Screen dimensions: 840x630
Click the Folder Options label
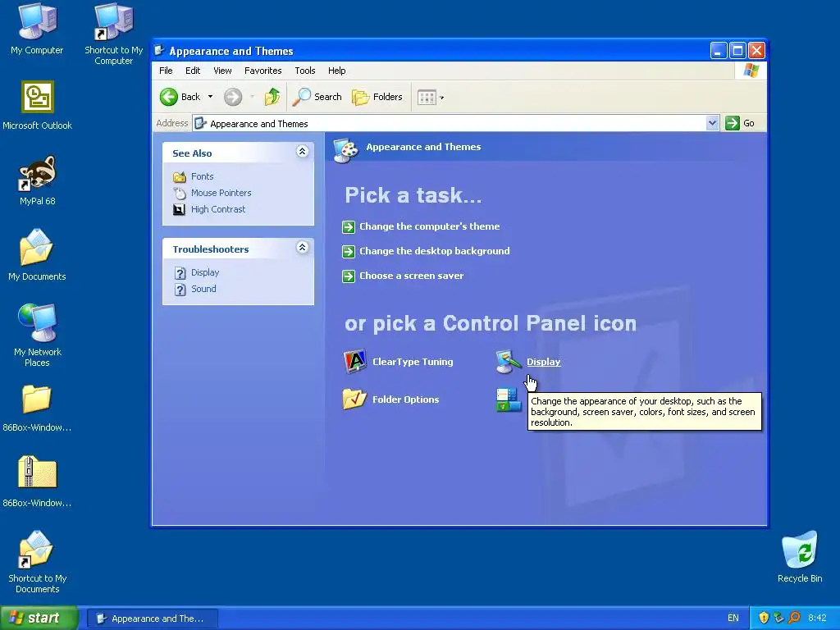pyautogui.click(x=405, y=399)
